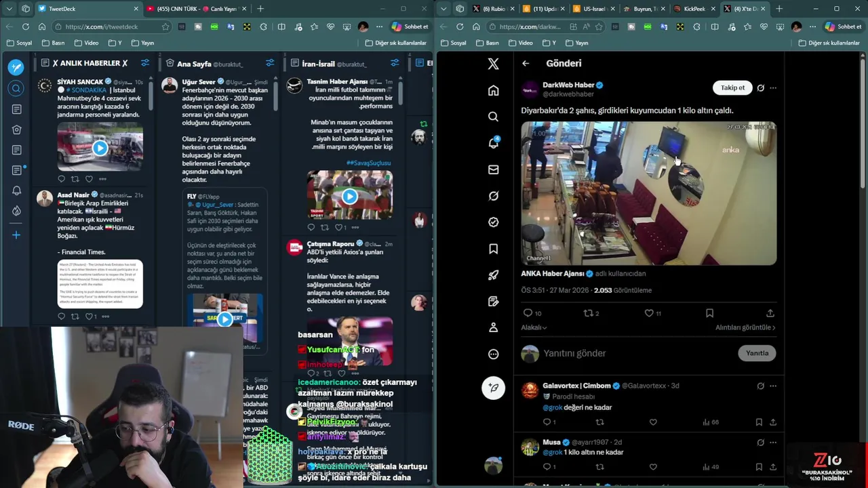Open messages envelope in the X sidebar

click(x=493, y=169)
